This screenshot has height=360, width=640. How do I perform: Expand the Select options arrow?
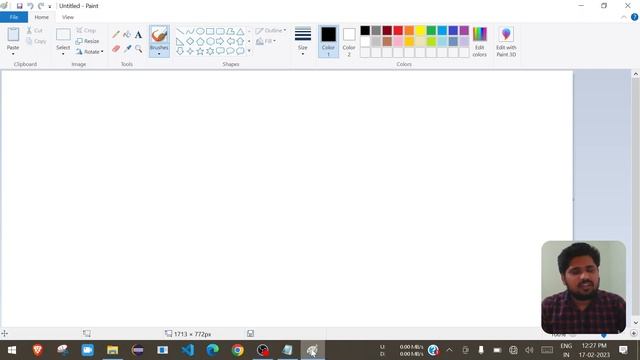click(63, 54)
